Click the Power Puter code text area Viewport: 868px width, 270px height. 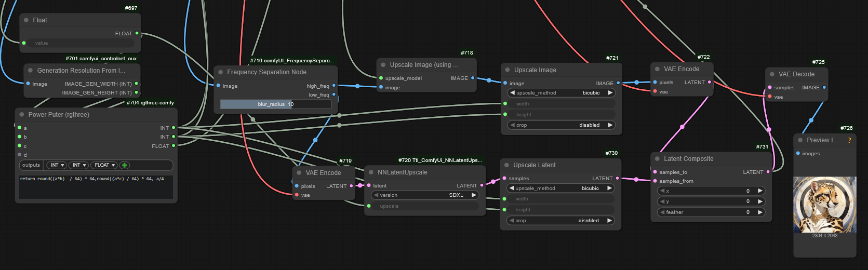tap(96, 187)
